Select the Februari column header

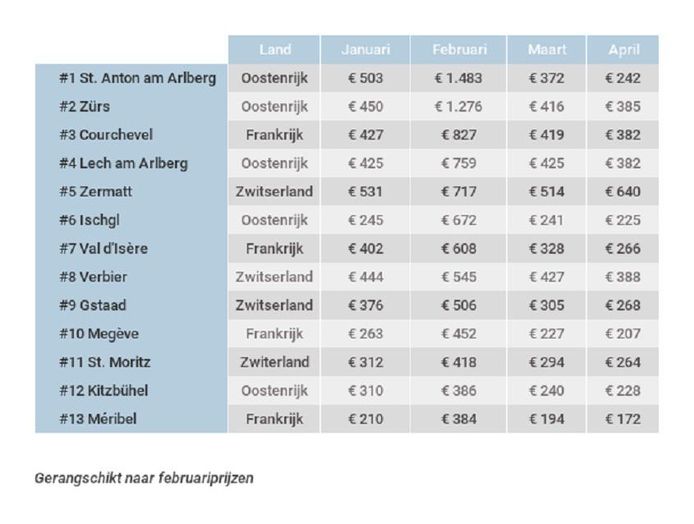click(459, 50)
